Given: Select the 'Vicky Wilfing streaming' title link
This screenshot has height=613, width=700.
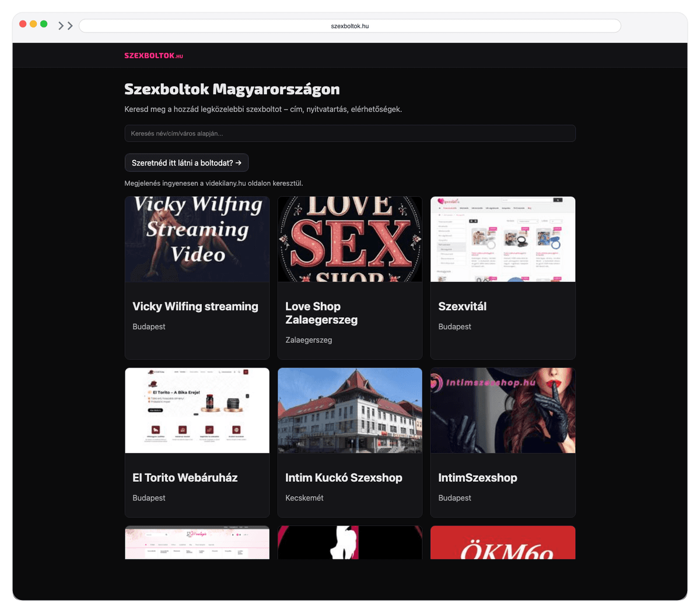Looking at the screenshot, I should [x=195, y=306].
